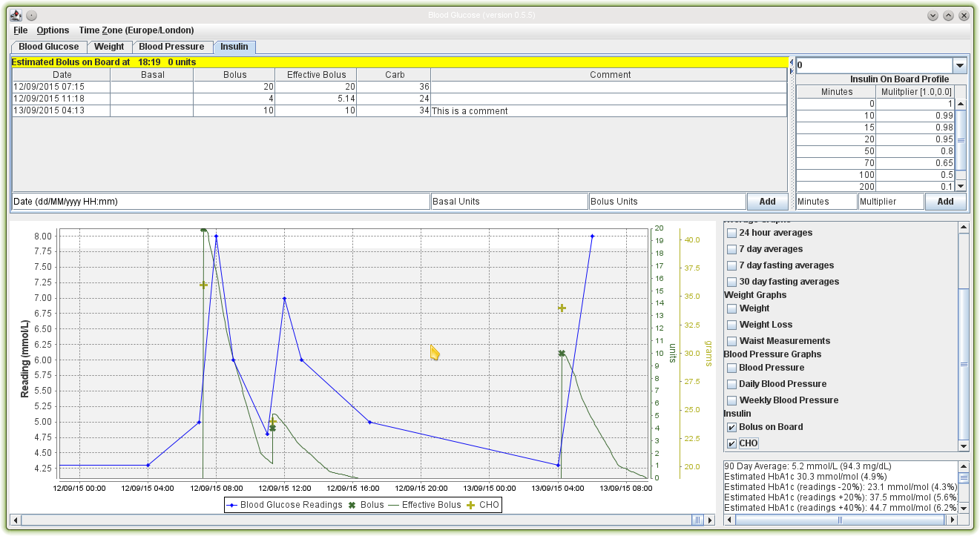Viewport: 980px width, 536px height.
Task: Tick the 30 day fasting averages checkbox
Action: click(x=732, y=282)
